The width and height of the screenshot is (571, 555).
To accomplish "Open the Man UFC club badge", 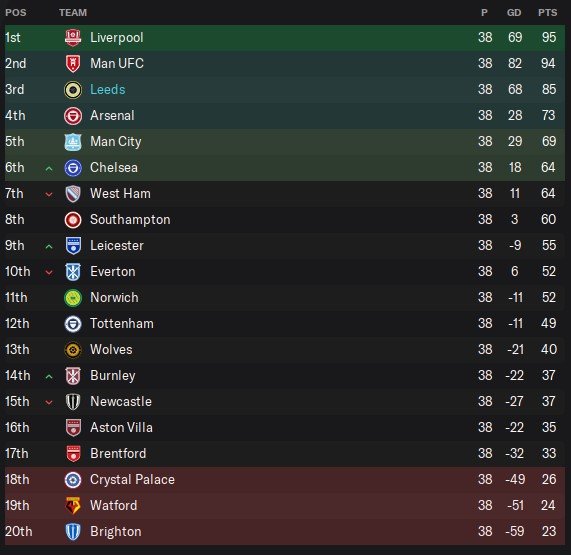I will [x=73, y=63].
